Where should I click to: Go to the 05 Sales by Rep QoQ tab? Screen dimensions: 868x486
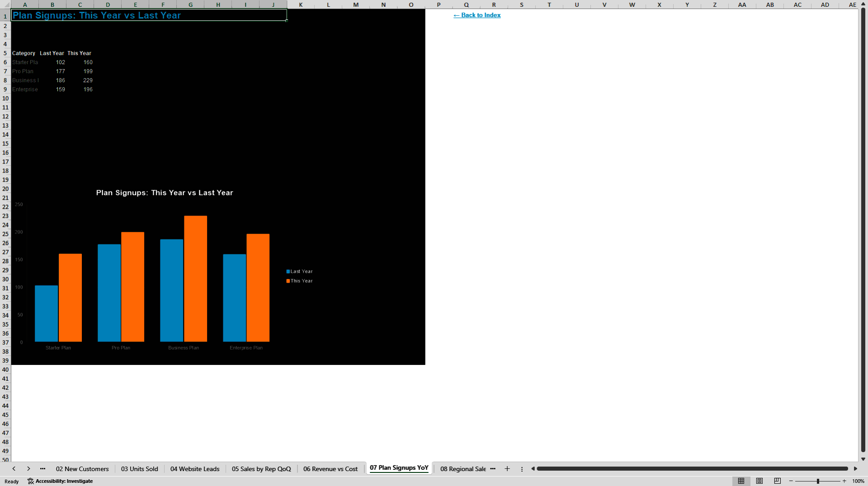pyautogui.click(x=261, y=469)
